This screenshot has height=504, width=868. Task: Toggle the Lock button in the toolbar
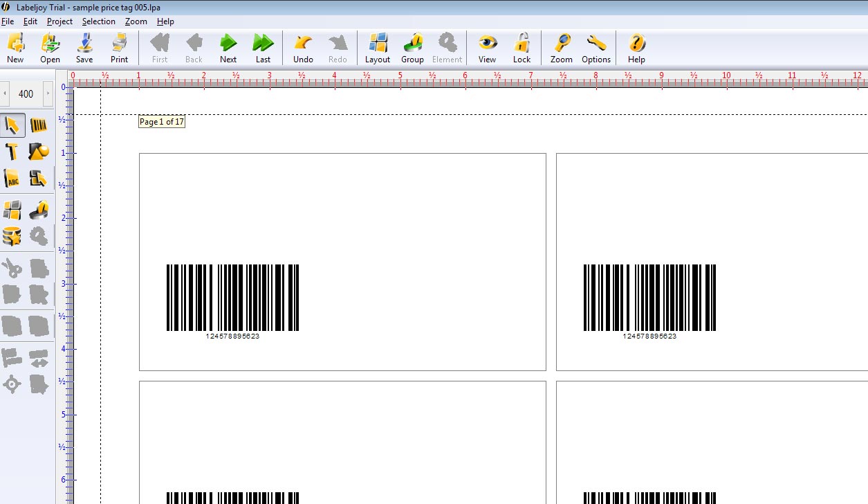521,48
